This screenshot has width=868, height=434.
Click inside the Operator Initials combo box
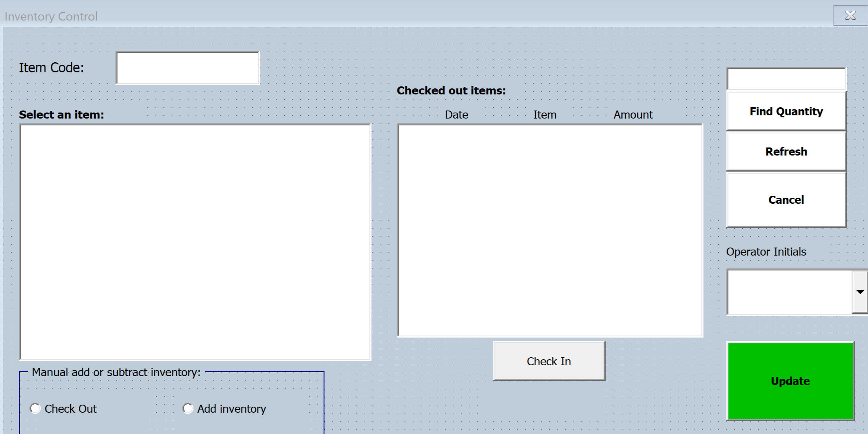click(789, 292)
